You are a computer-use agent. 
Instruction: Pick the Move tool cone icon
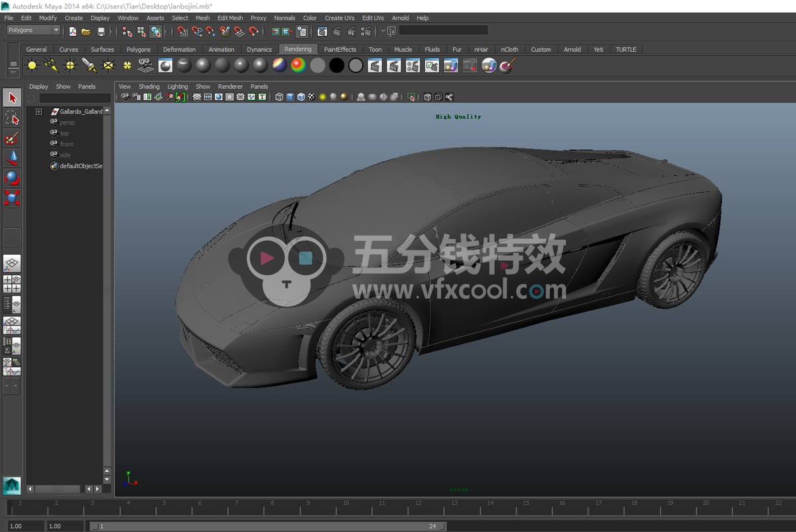click(12, 158)
